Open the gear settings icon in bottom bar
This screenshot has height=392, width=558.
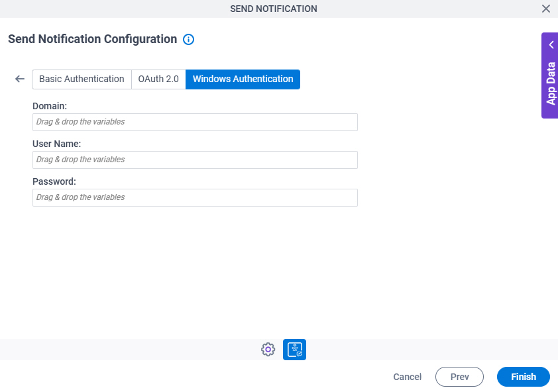(268, 350)
